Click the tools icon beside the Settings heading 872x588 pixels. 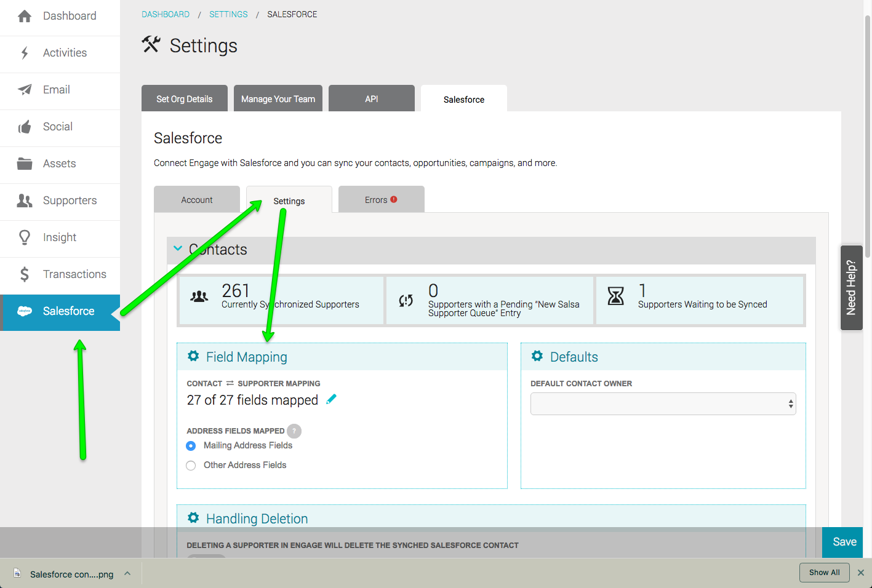pyautogui.click(x=151, y=44)
